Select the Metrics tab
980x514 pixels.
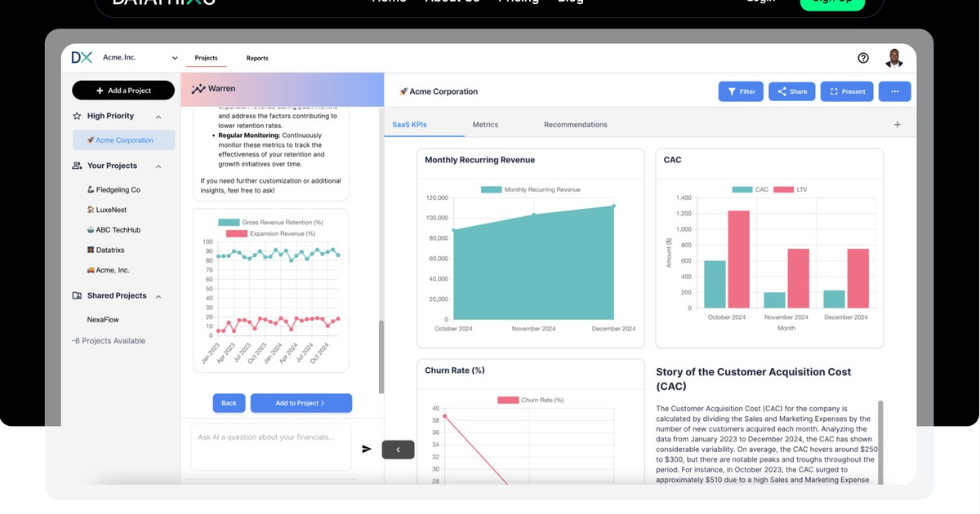pos(485,125)
